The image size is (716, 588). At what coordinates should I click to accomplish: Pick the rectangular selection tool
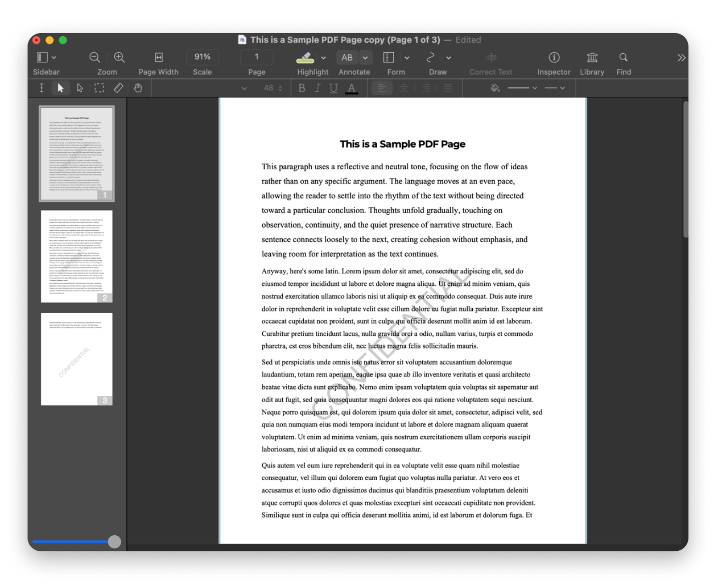coord(99,88)
